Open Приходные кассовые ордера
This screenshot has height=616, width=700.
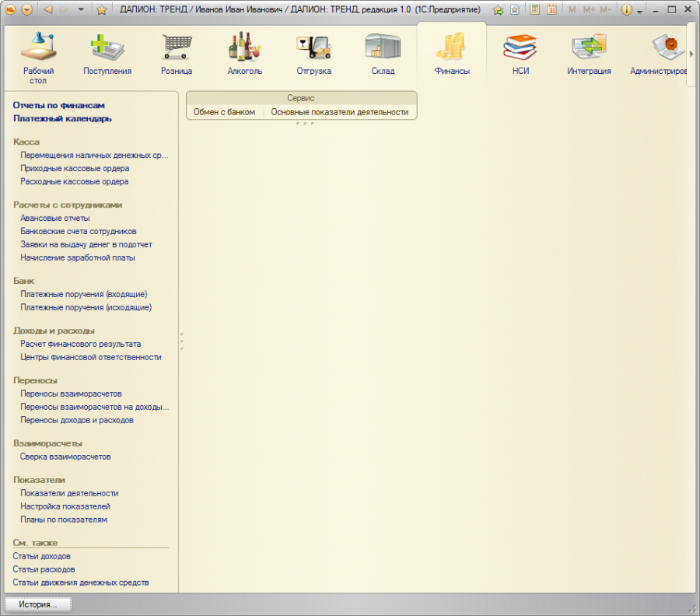coord(75,168)
